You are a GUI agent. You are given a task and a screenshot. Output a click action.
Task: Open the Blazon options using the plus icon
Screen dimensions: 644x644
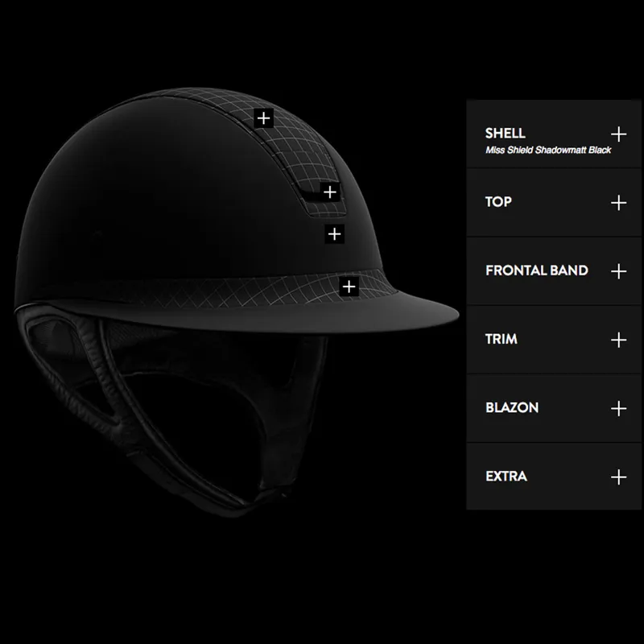tap(618, 408)
